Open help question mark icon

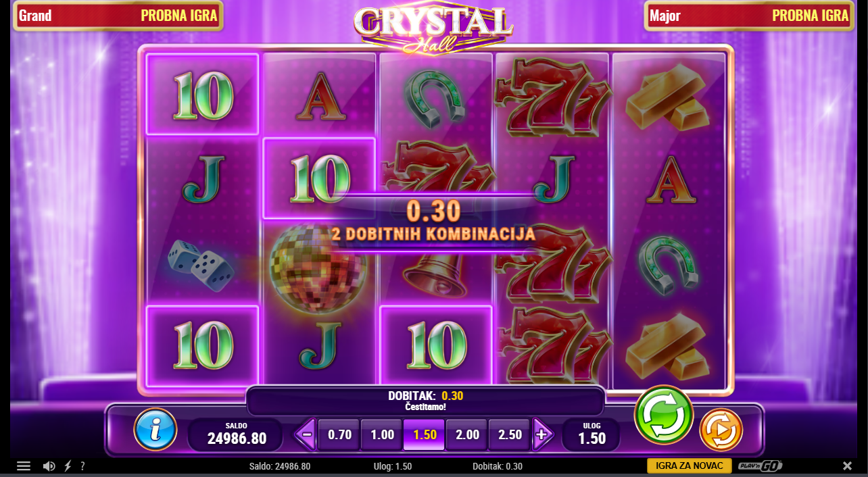click(x=82, y=466)
